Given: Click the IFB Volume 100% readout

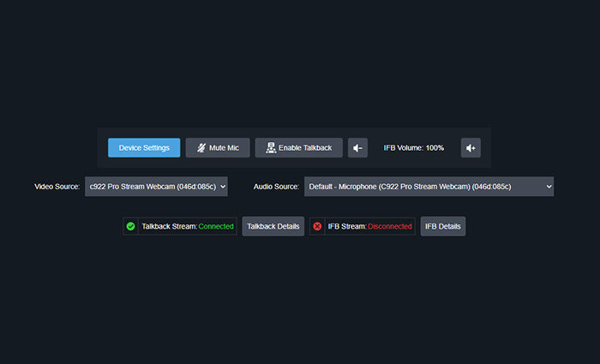Looking at the screenshot, I should (413, 148).
